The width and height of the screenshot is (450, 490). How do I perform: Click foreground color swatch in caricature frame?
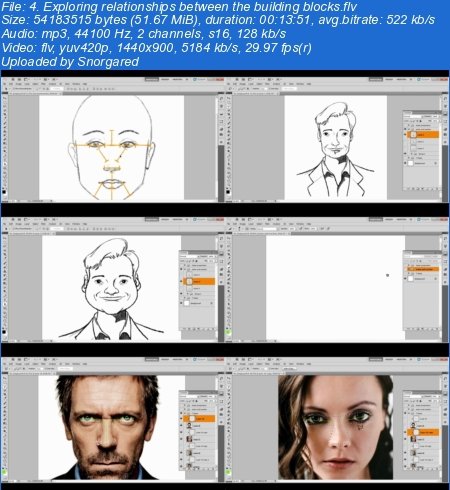[x=4, y=332]
